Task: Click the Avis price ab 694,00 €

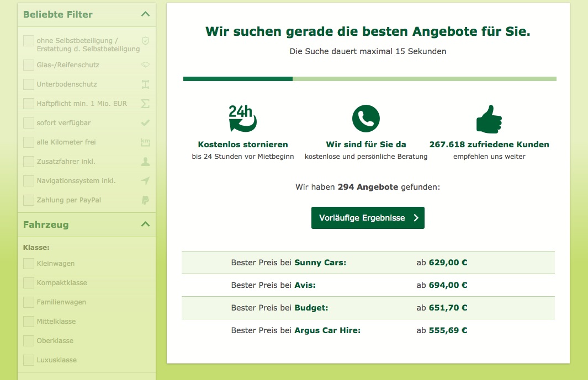Action: pyautogui.click(x=442, y=286)
